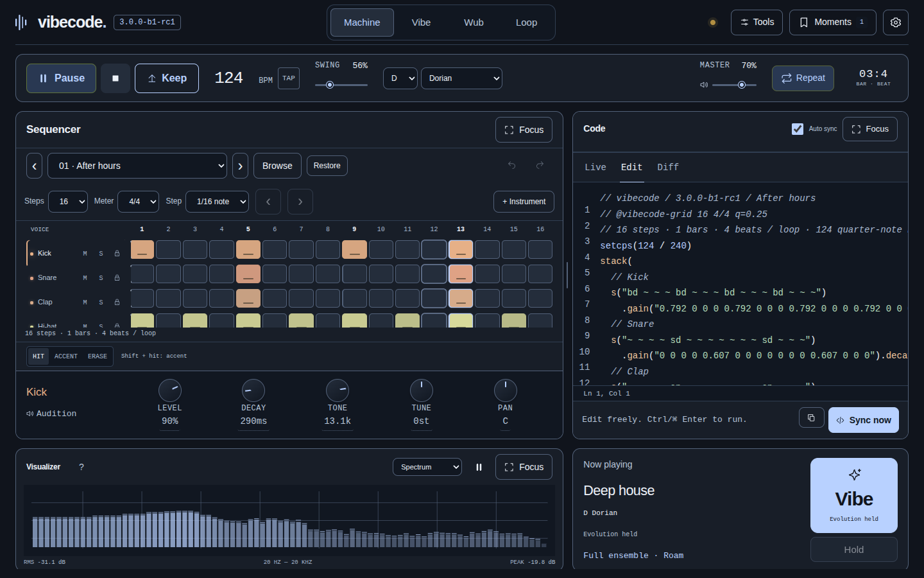
Task: Click the Kick TUNE knob
Action: coord(422,390)
